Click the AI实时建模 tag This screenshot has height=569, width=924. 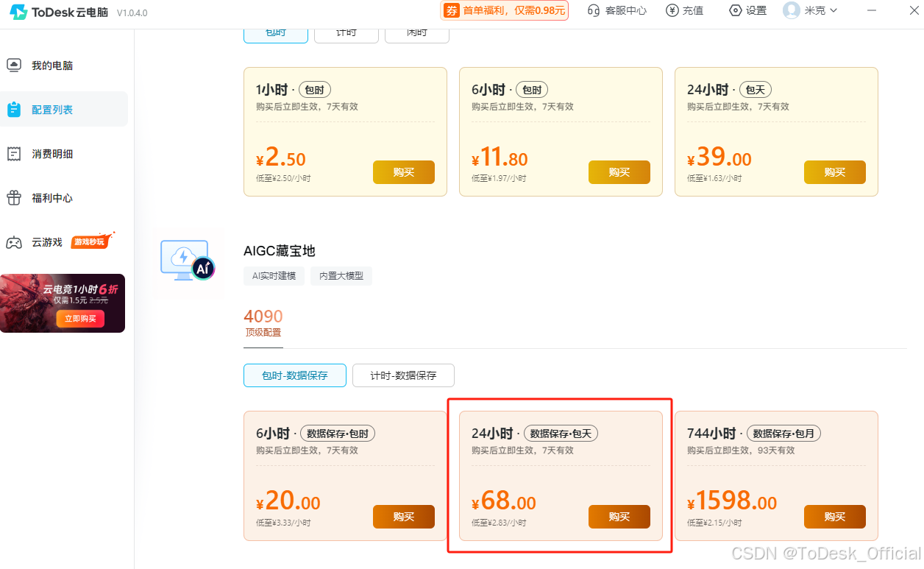coord(274,276)
